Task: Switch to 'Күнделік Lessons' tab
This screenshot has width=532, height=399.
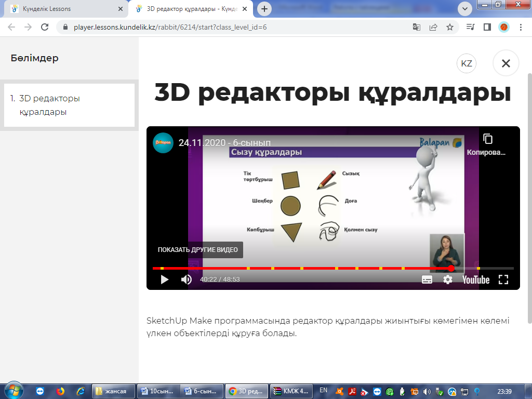Action: point(64,9)
